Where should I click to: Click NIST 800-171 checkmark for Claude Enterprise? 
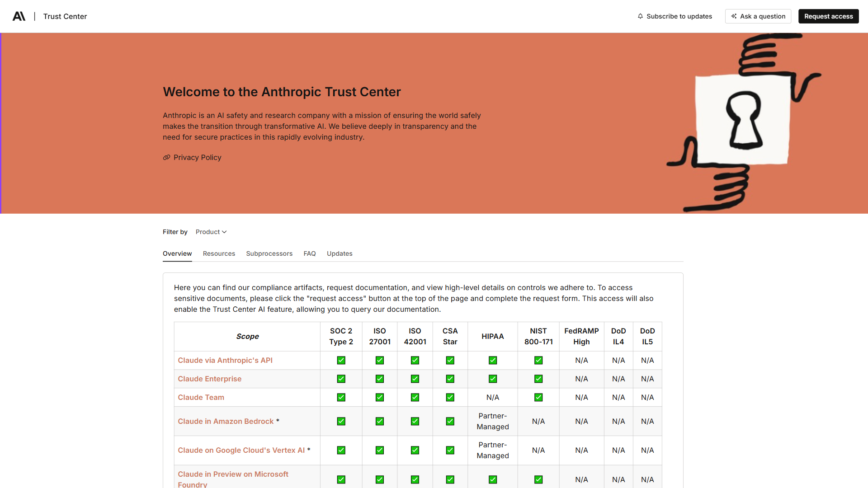(x=538, y=379)
